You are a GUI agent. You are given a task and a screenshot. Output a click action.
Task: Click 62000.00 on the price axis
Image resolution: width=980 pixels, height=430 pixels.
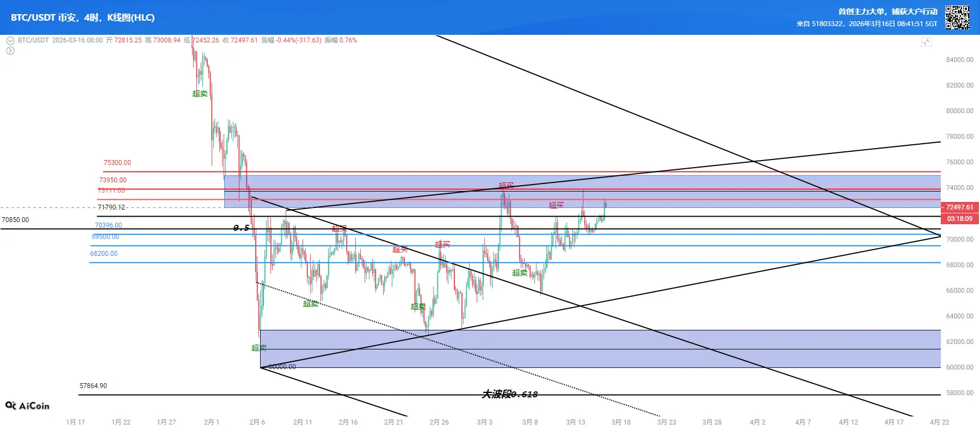960,342
